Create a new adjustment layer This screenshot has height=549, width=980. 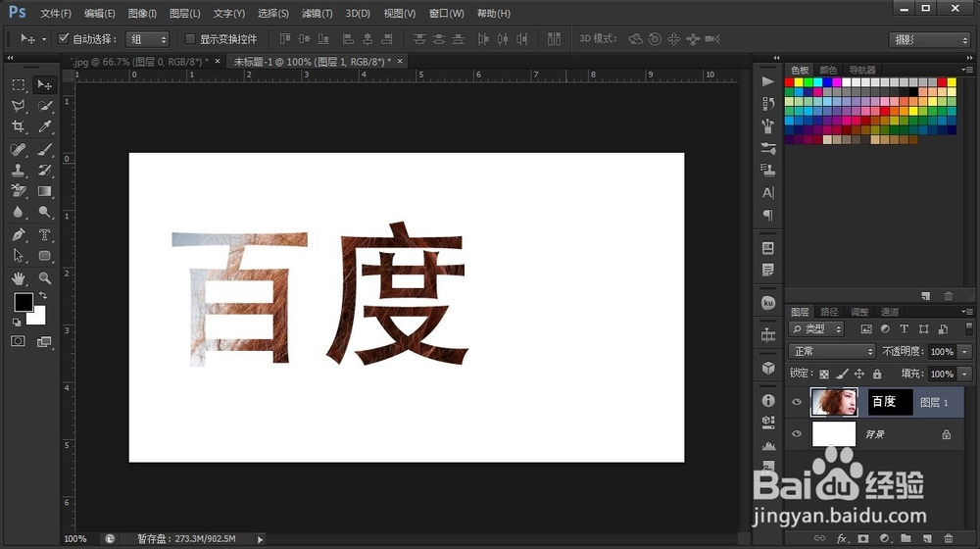[884, 538]
